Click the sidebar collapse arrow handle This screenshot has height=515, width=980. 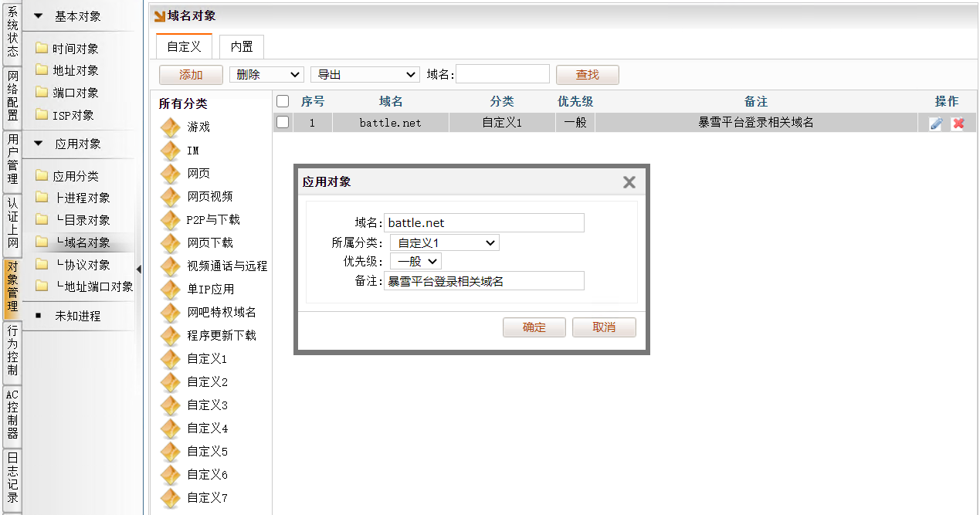[139, 269]
